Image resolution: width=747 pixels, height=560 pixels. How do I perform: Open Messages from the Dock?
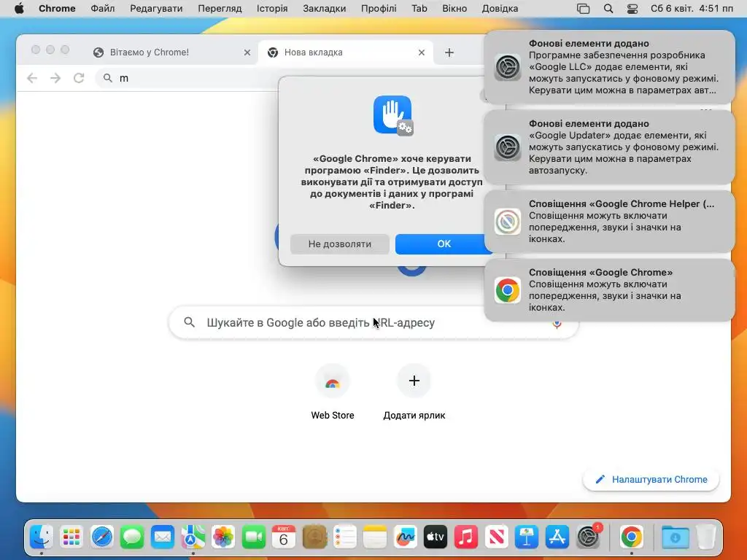click(x=132, y=537)
